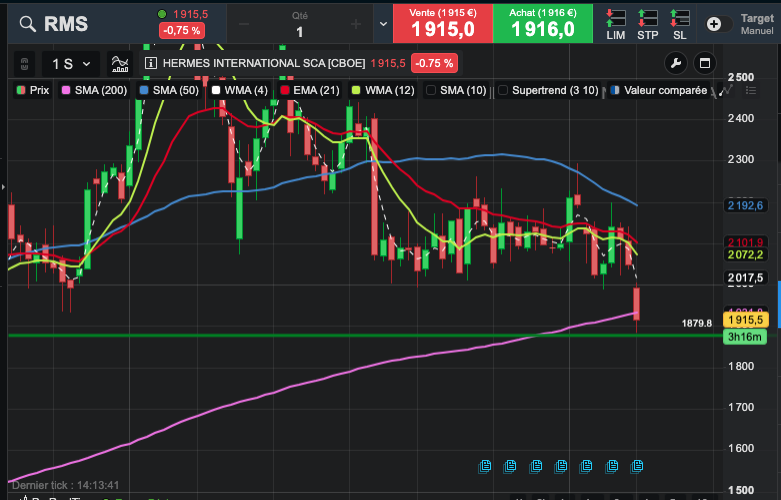This screenshot has width=781, height=500.
Task: Click the red 2 101,9 price label
Action: [745, 243]
